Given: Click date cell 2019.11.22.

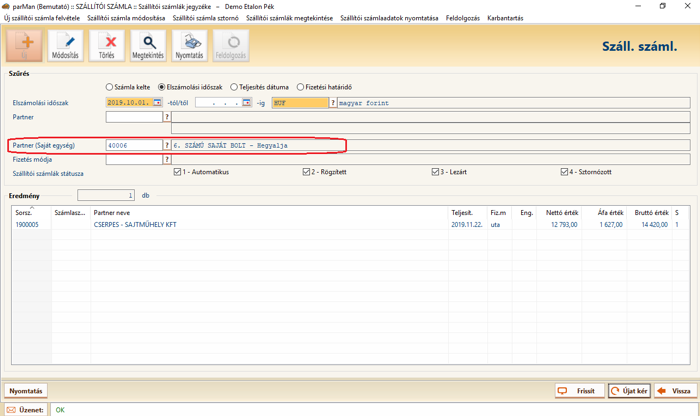Looking at the screenshot, I should [467, 225].
